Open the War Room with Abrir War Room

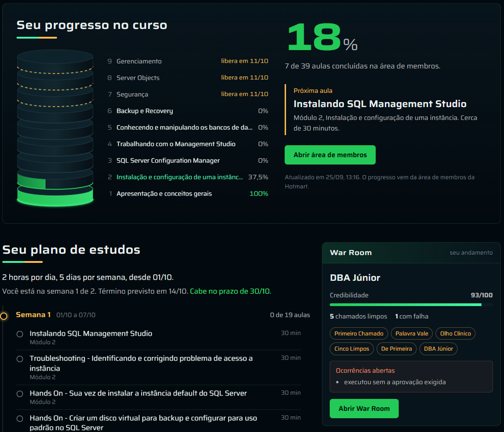point(364,409)
